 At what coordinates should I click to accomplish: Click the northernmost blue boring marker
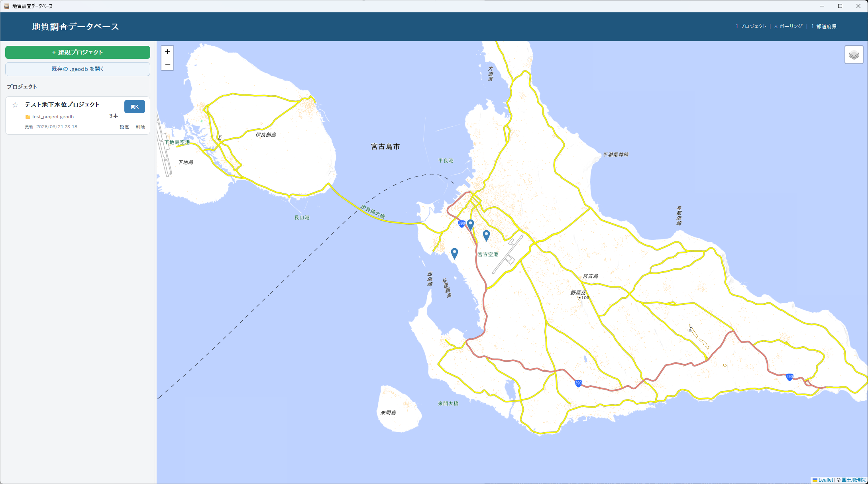point(470,224)
